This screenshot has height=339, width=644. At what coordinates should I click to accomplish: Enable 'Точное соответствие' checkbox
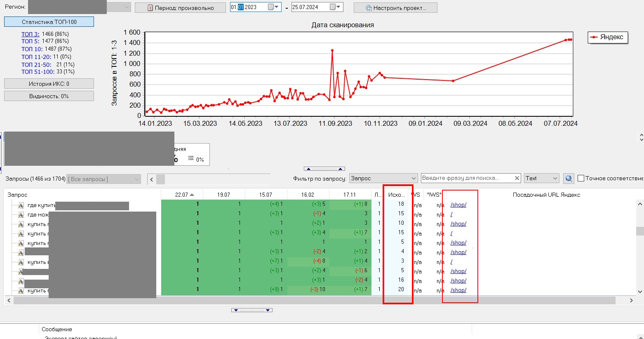[581, 178]
